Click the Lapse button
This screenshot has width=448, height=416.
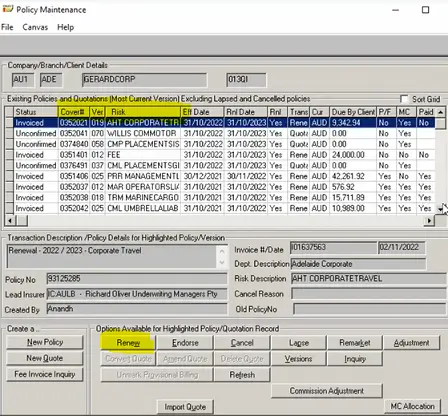click(x=299, y=343)
